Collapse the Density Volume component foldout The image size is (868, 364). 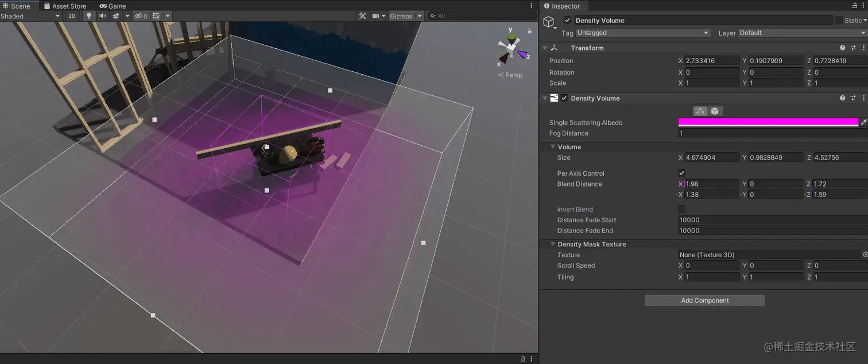[545, 98]
